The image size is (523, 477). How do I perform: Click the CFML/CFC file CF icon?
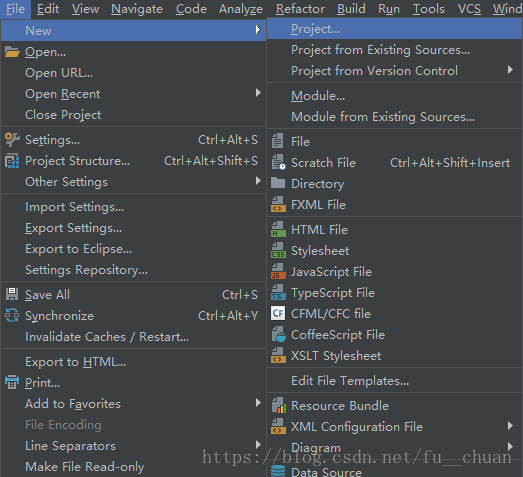[278, 313]
